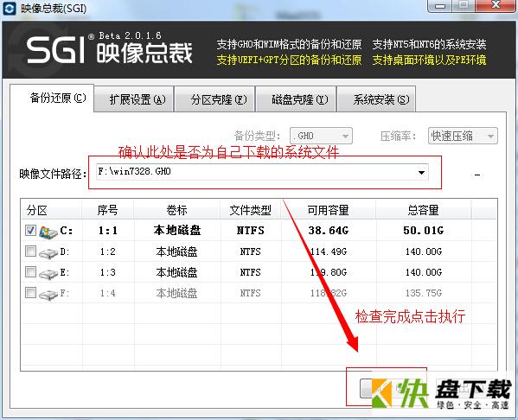518x420 pixels.
Task: Click the SGI app icon in title bar
Action: coord(9,9)
